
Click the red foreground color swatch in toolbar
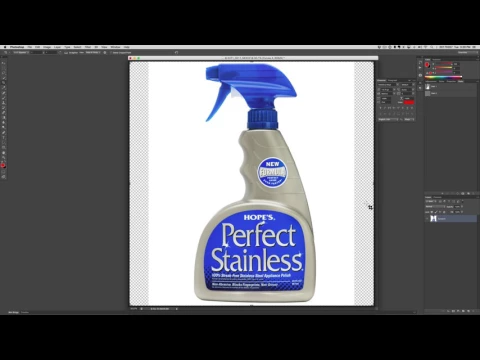pyautogui.click(x=3, y=165)
